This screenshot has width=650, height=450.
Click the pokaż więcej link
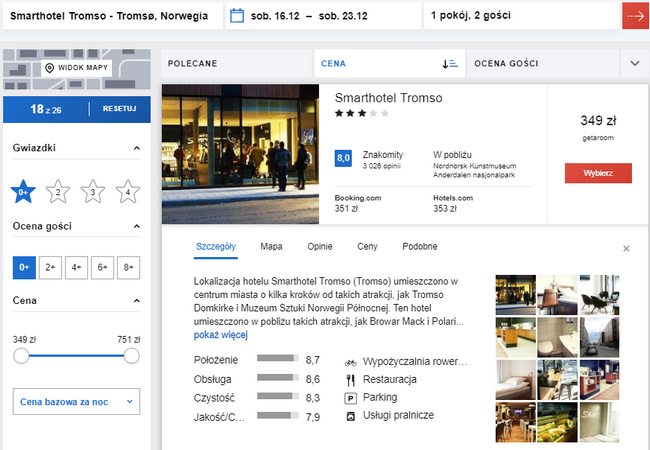[x=221, y=335]
